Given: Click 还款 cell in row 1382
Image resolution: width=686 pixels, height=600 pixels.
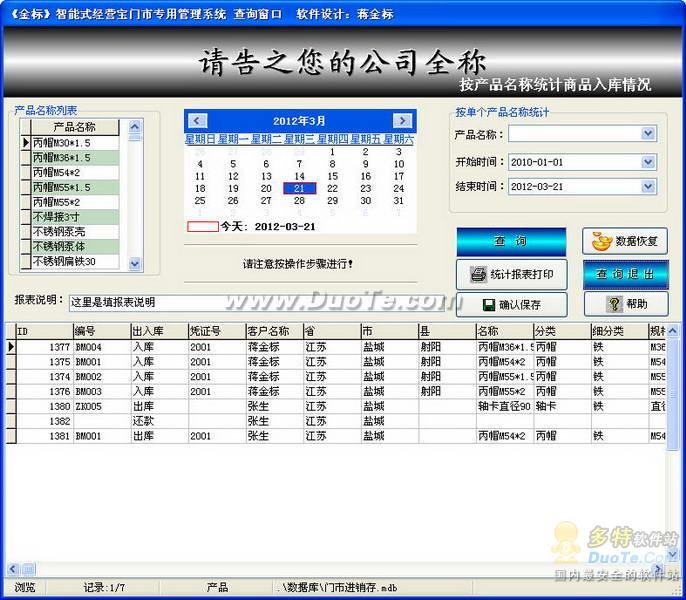Looking at the screenshot, I should click(x=160, y=421).
